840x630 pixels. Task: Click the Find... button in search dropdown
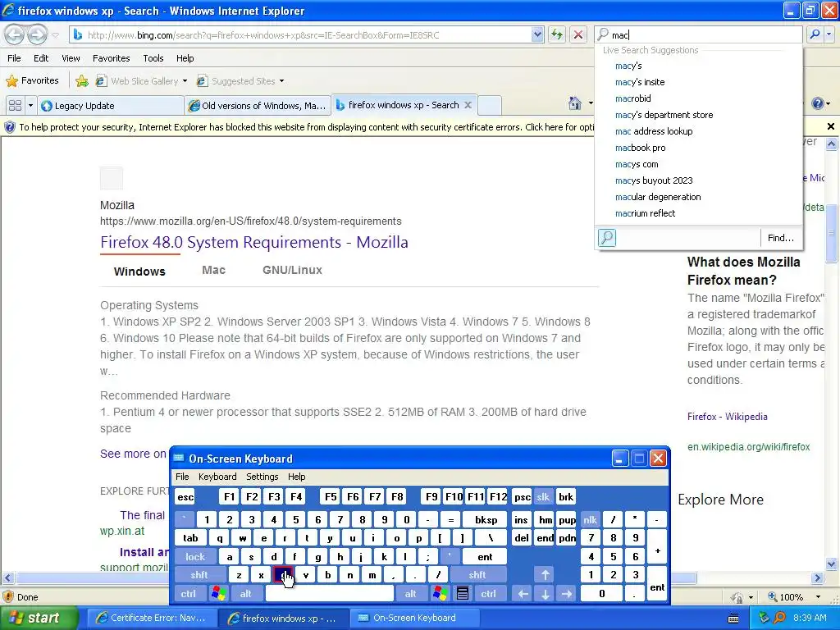[x=781, y=237]
